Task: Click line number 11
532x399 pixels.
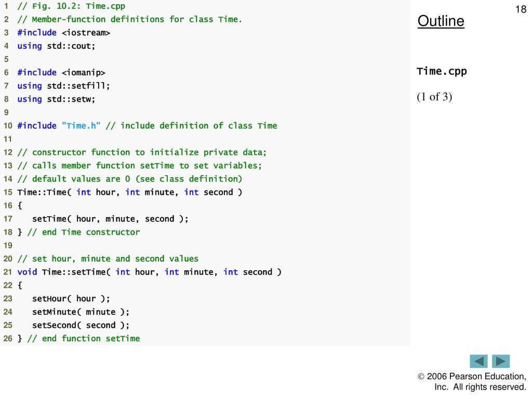Action: (8, 139)
